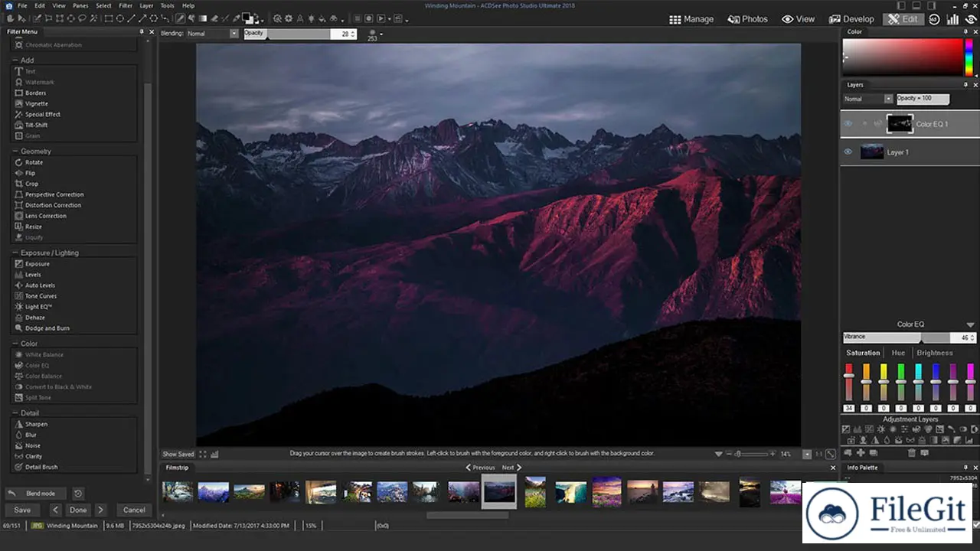Toggle visibility of Layer 1
Screen dimensions: 980x551
[848, 152]
